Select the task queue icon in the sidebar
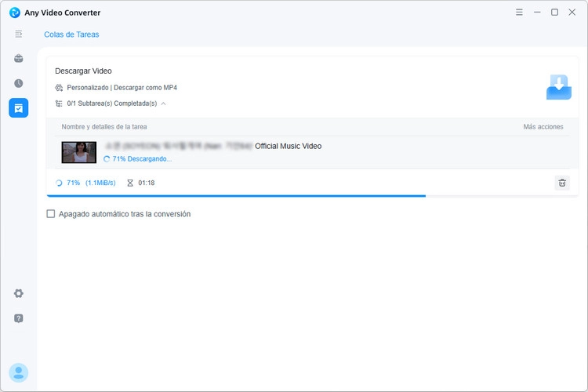The image size is (588, 392). click(18, 108)
